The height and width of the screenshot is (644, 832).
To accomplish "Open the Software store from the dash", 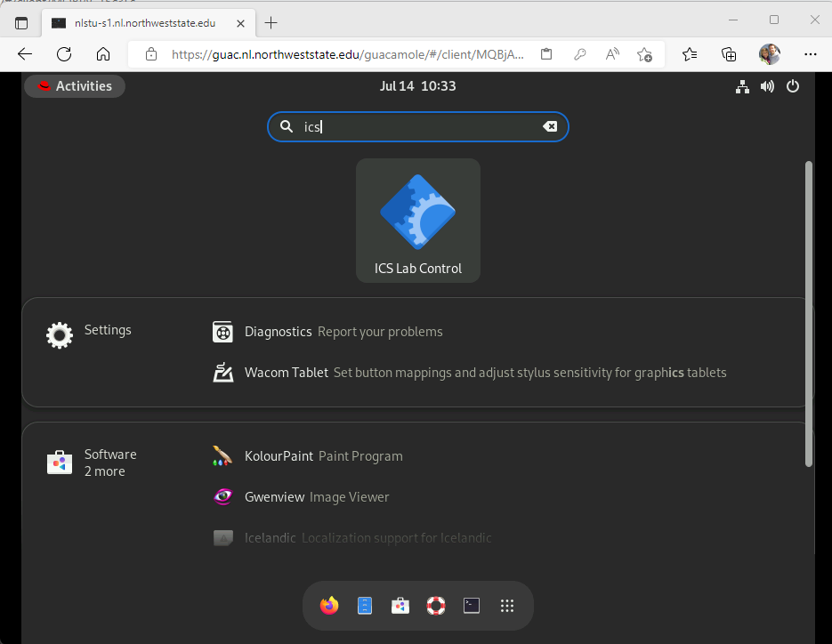I will (x=400, y=605).
